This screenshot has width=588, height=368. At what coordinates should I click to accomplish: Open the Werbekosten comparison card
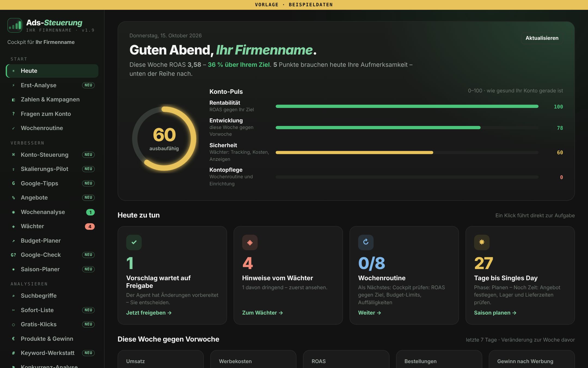[253, 359]
